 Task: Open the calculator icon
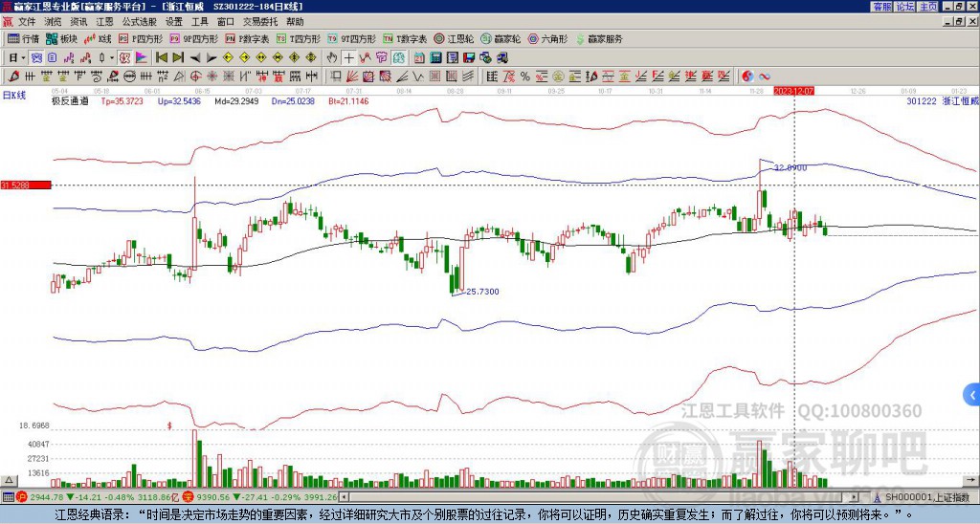[x=435, y=58]
